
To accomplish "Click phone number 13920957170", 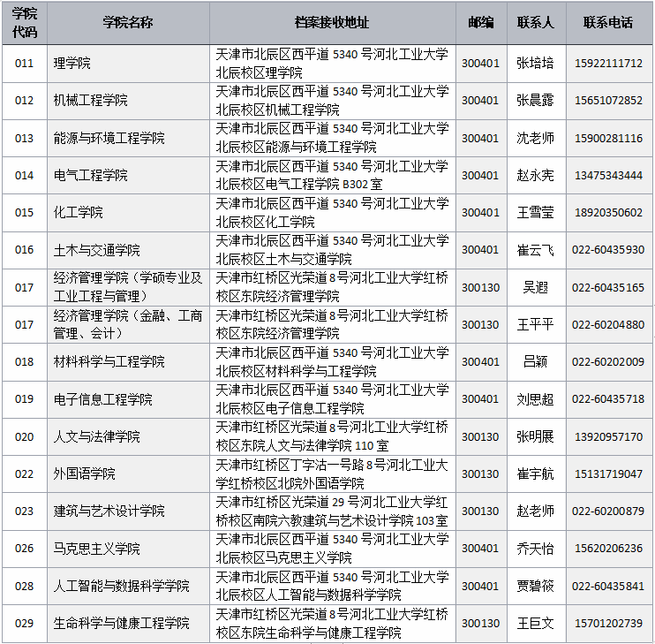I will click(x=608, y=436).
